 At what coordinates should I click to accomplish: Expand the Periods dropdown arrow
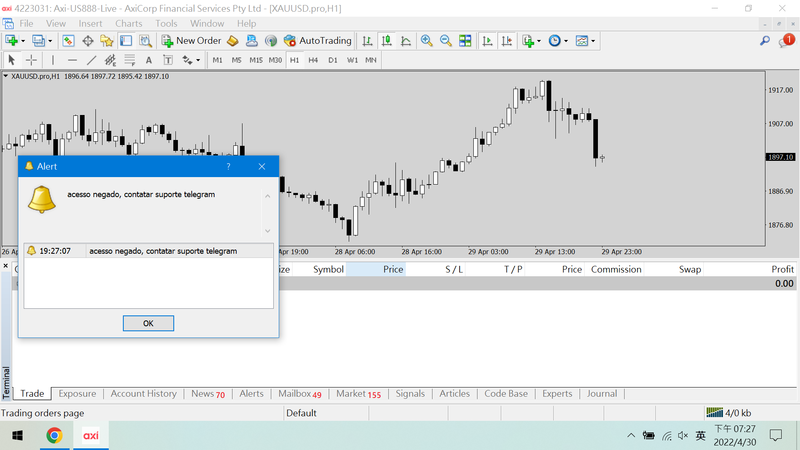click(566, 41)
